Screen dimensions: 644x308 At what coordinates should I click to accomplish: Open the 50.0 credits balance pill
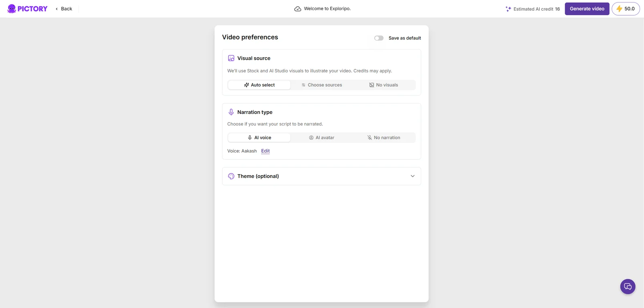pos(625,9)
